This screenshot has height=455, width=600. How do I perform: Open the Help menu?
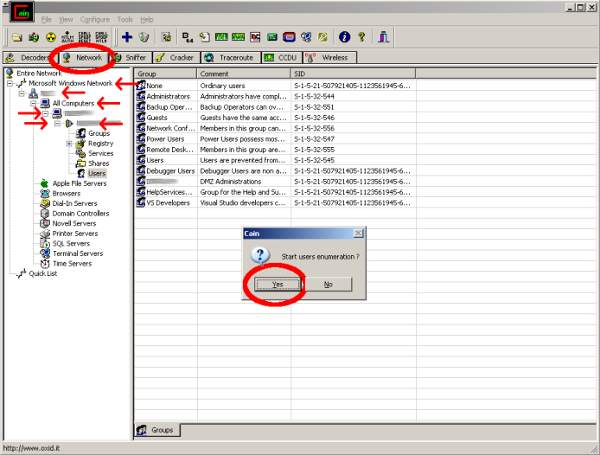(x=147, y=20)
